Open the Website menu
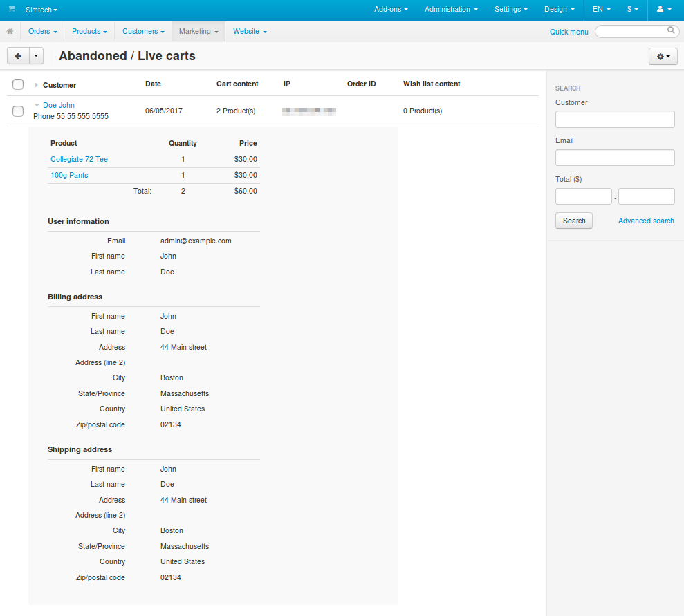The height and width of the screenshot is (616, 684). coord(250,31)
